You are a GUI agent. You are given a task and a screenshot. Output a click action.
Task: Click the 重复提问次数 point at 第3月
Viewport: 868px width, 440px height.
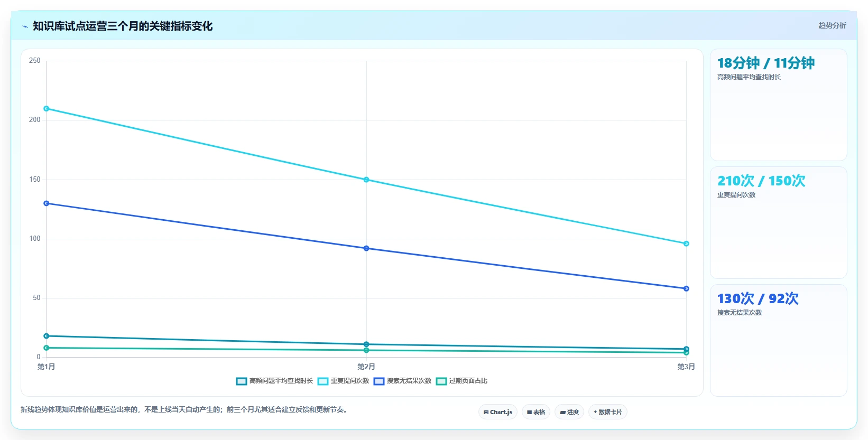tap(686, 244)
